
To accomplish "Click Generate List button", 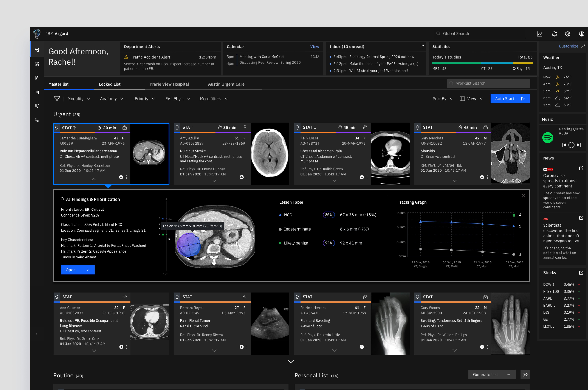I will point(492,375).
